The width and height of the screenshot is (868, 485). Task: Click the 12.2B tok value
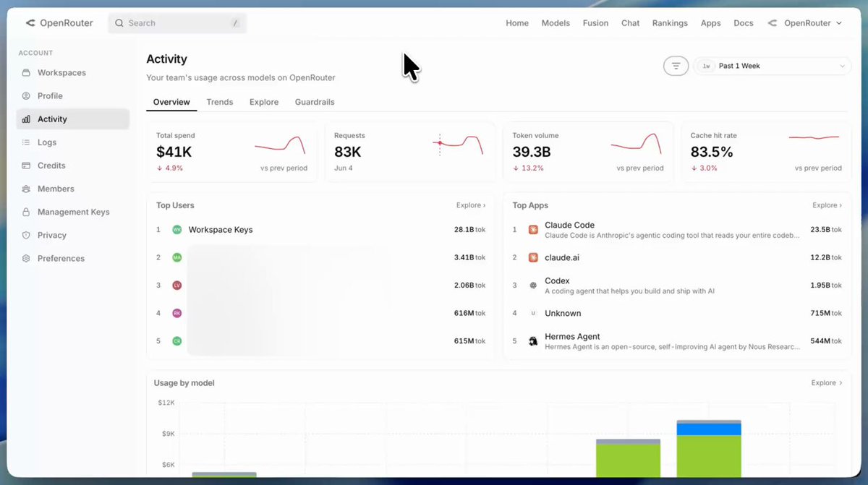(826, 257)
